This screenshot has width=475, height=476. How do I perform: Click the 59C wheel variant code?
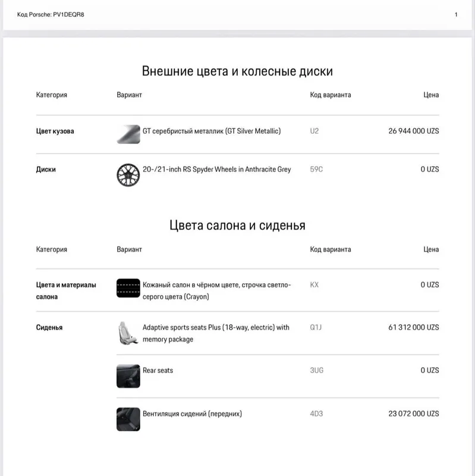[316, 170]
